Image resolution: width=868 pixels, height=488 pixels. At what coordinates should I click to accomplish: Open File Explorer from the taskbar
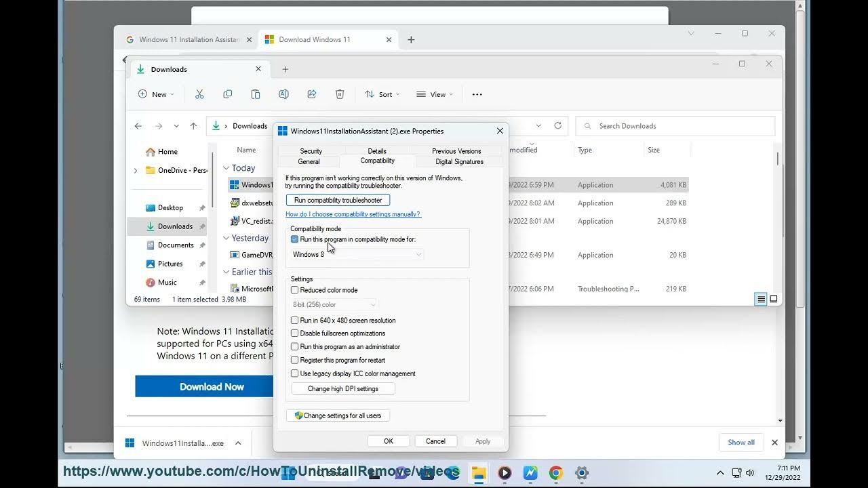(x=479, y=473)
